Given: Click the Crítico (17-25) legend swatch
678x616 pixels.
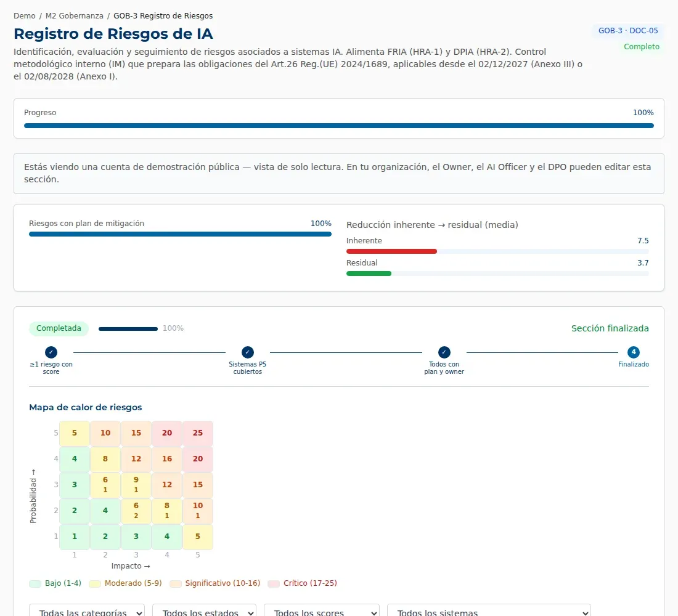Looking at the screenshot, I should click(274, 584).
